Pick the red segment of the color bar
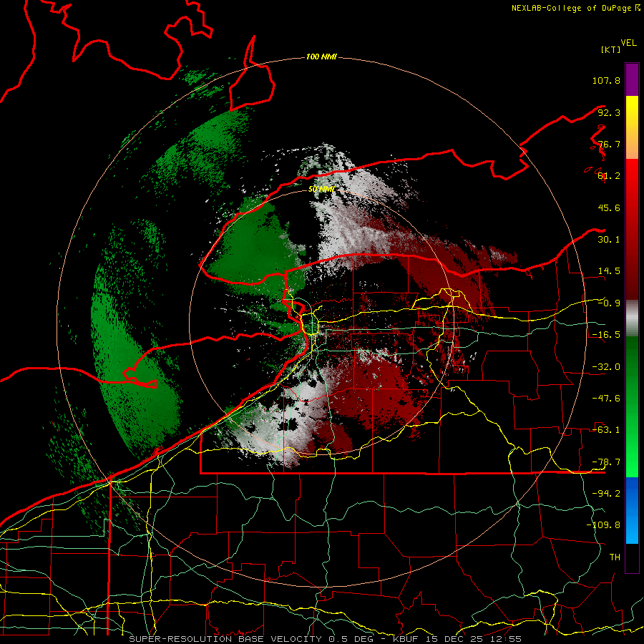 point(632,229)
